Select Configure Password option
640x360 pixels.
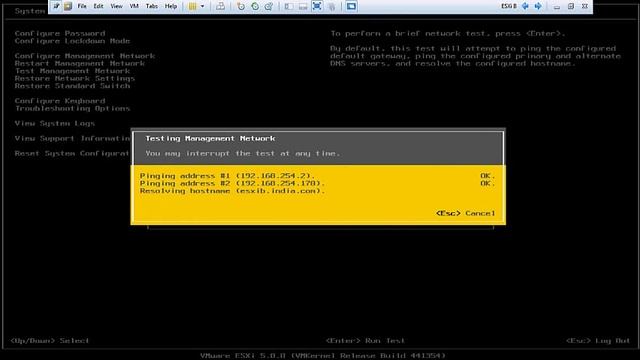click(x=60, y=33)
